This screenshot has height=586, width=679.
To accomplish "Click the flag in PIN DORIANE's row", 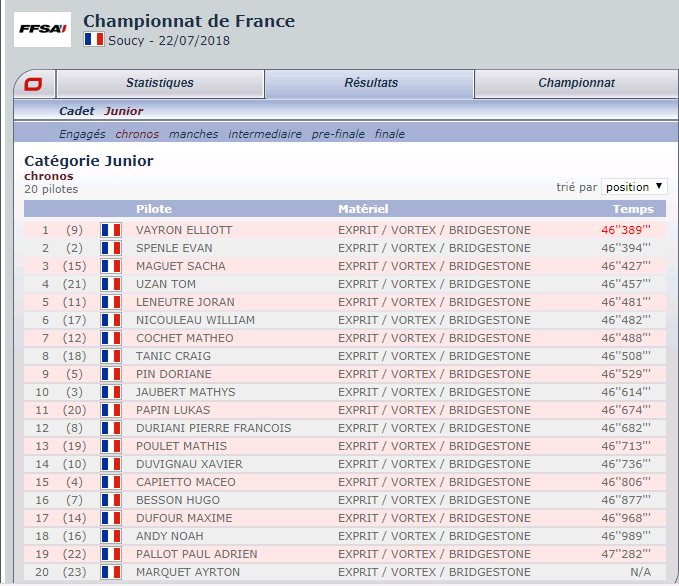I will pos(111,374).
